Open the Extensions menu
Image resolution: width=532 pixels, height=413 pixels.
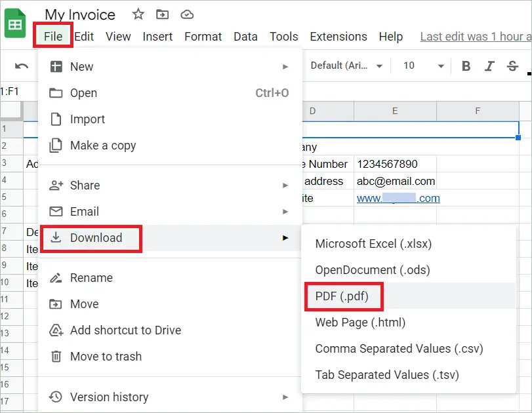(338, 37)
